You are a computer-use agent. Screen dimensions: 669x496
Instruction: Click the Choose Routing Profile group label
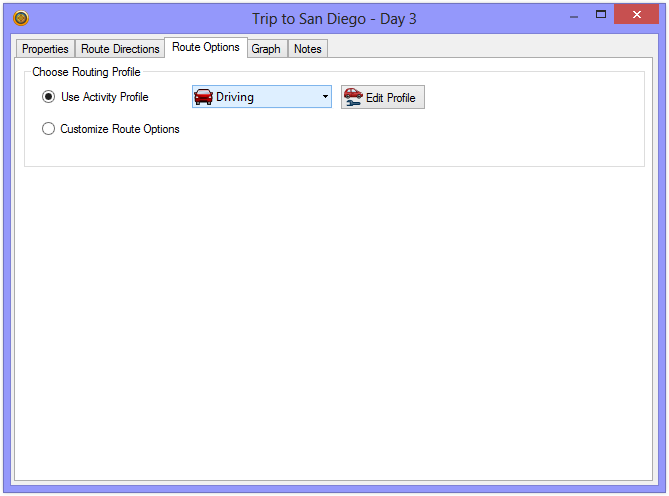(x=86, y=72)
